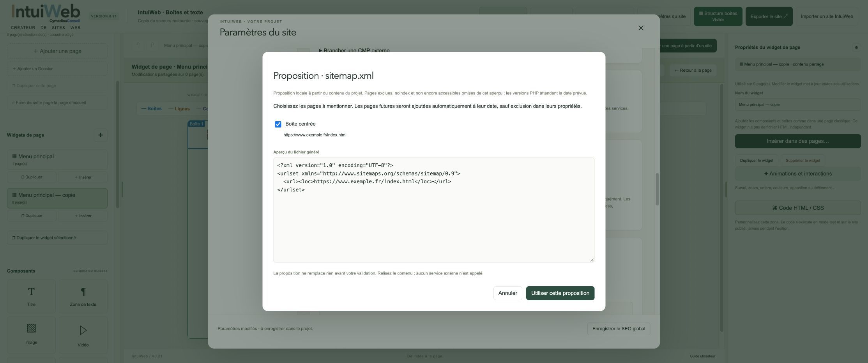Click Faire de cette page la page d'accueil
Image resolution: width=868 pixels, height=363 pixels.
point(57,103)
